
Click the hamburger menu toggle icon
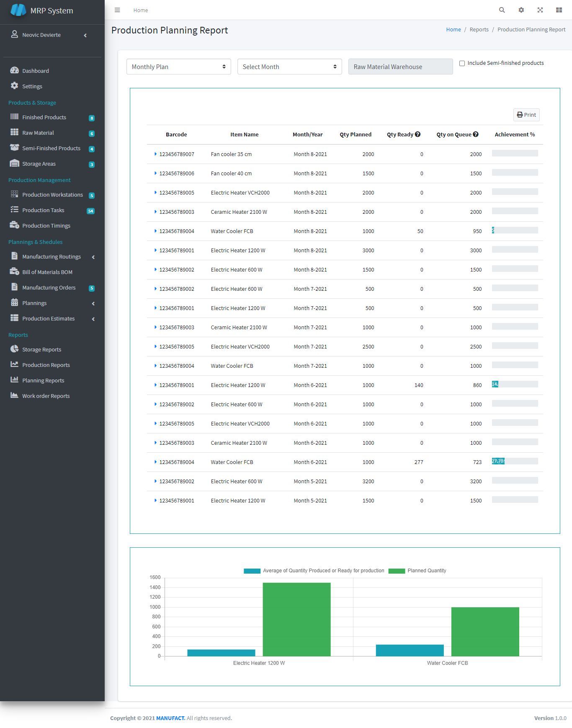tap(117, 10)
